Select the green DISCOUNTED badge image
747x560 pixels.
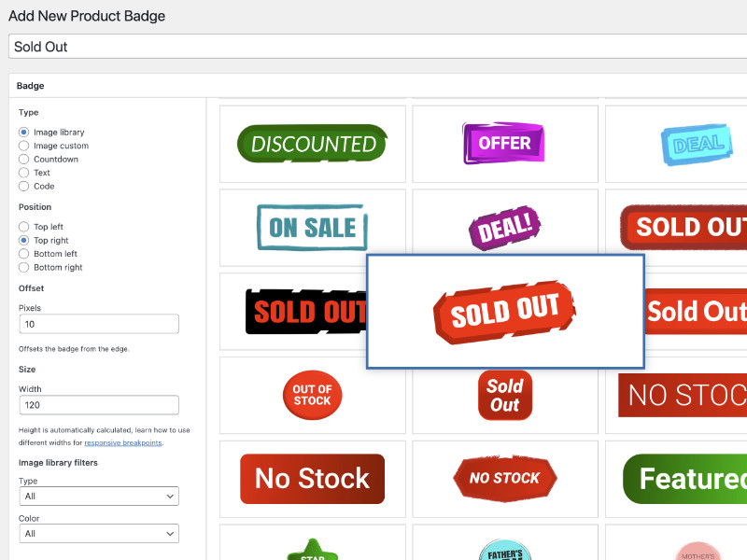click(x=312, y=144)
